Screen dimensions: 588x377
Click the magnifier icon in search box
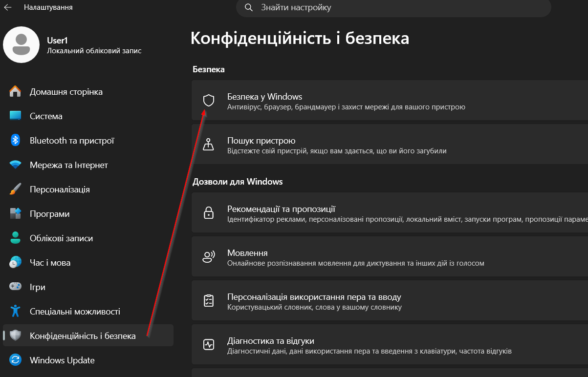(x=249, y=7)
